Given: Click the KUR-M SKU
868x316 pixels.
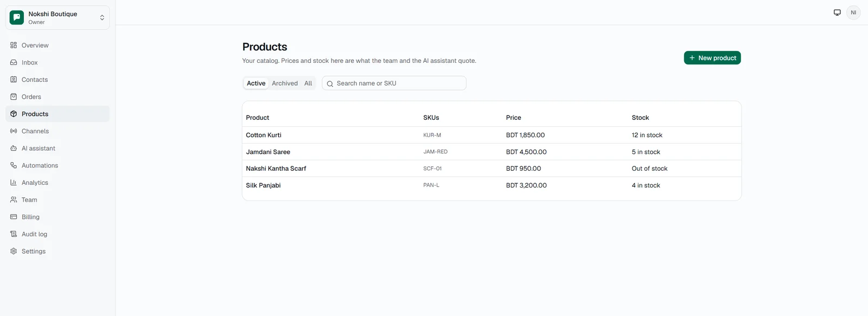Looking at the screenshot, I should (x=432, y=135).
